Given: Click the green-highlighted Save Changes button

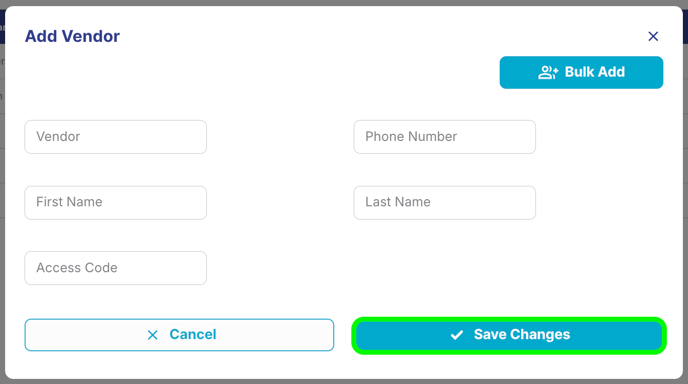Looking at the screenshot, I should [509, 335].
